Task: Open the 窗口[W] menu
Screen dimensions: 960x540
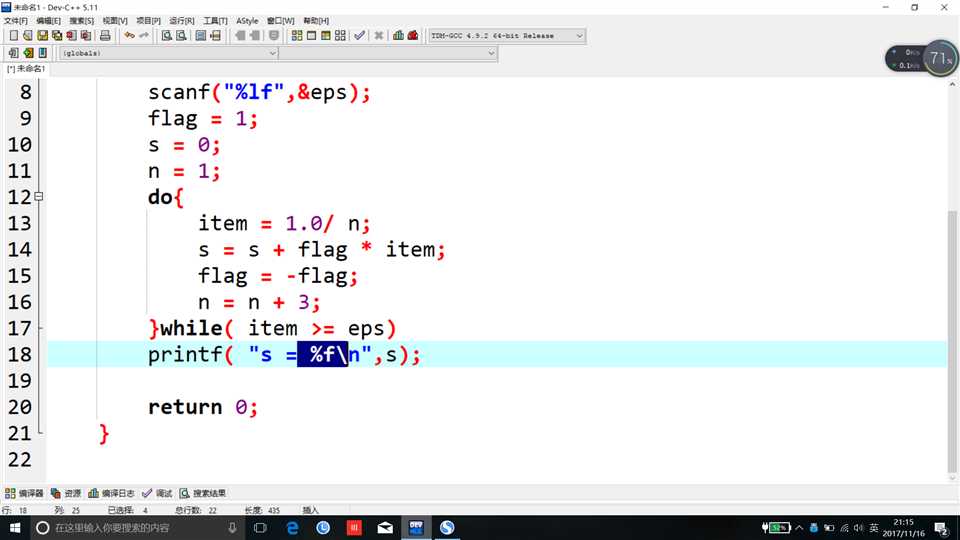Action: [280, 21]
